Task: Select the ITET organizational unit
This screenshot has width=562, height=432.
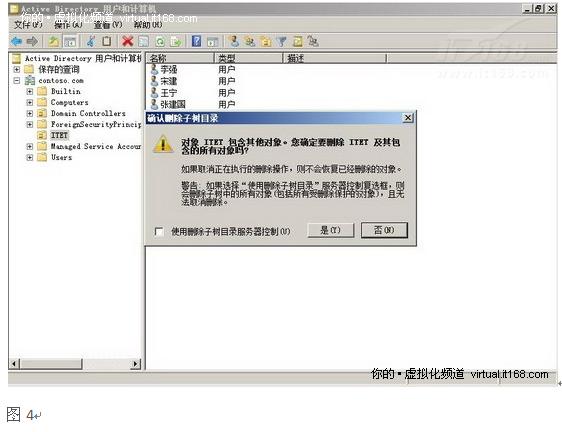Action: pyautogui.click(x=59, y=135)
